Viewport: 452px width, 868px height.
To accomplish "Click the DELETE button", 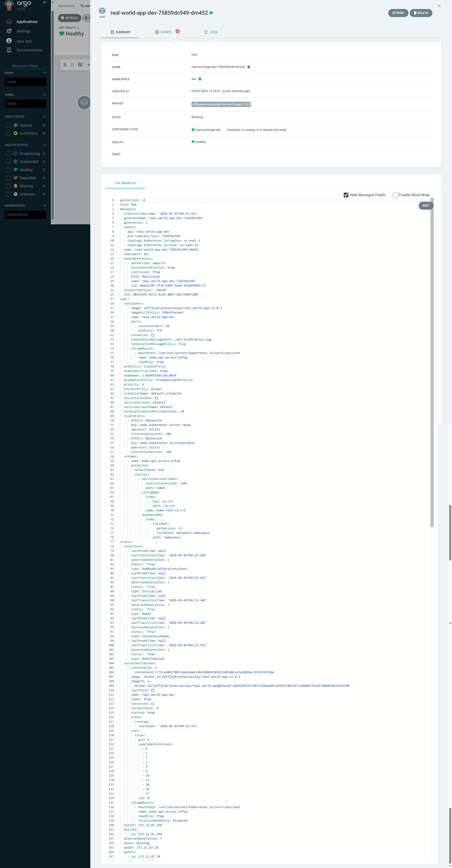I will 421,13.
